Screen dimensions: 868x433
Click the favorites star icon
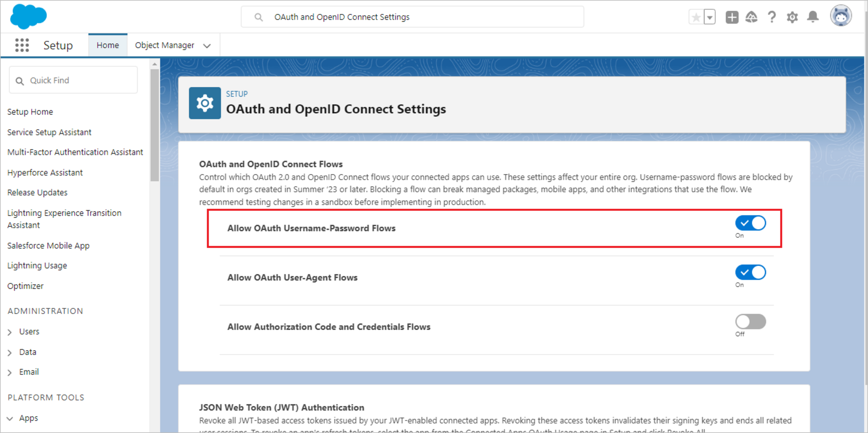click(x=696, y=17)
